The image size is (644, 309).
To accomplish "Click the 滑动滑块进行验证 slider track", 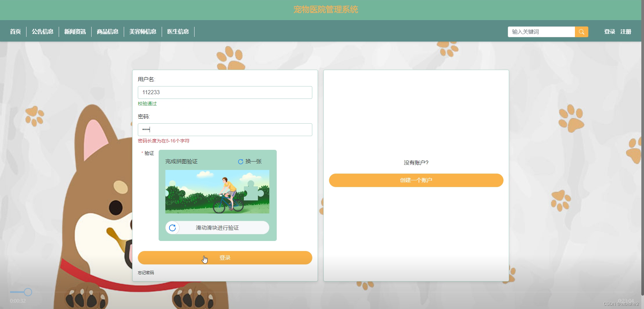I will tap(217, 228).
